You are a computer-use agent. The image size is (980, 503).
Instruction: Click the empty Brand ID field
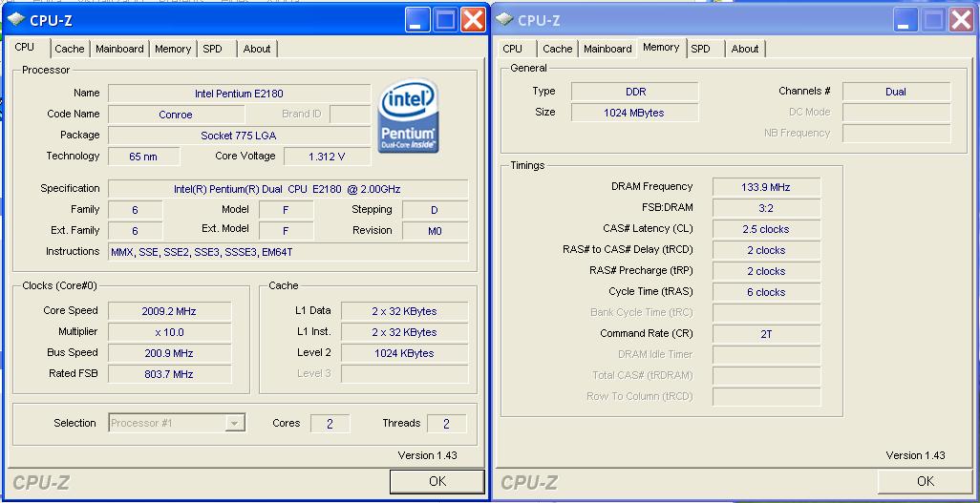(350, 115)
